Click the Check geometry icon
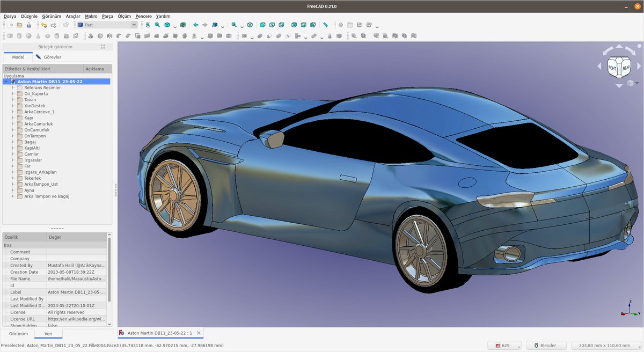The height and width of the screenshot is (352, 644). click(x=330, y=36)
